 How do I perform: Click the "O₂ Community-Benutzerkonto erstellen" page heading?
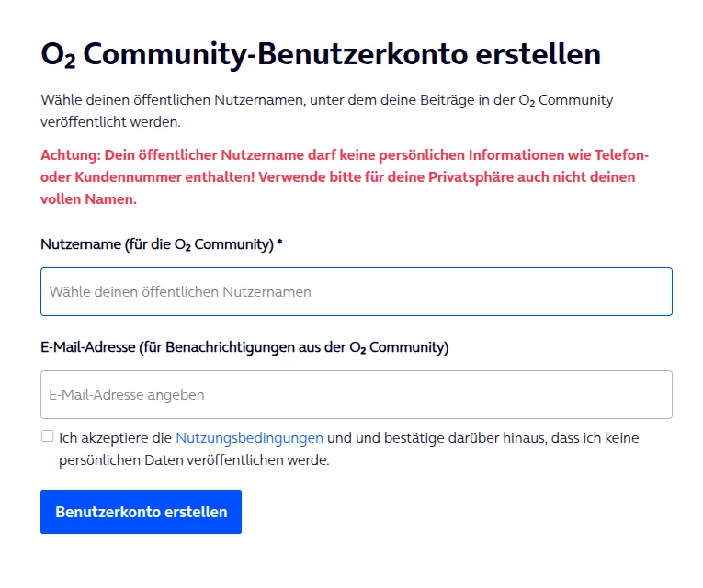click(321, 55)
